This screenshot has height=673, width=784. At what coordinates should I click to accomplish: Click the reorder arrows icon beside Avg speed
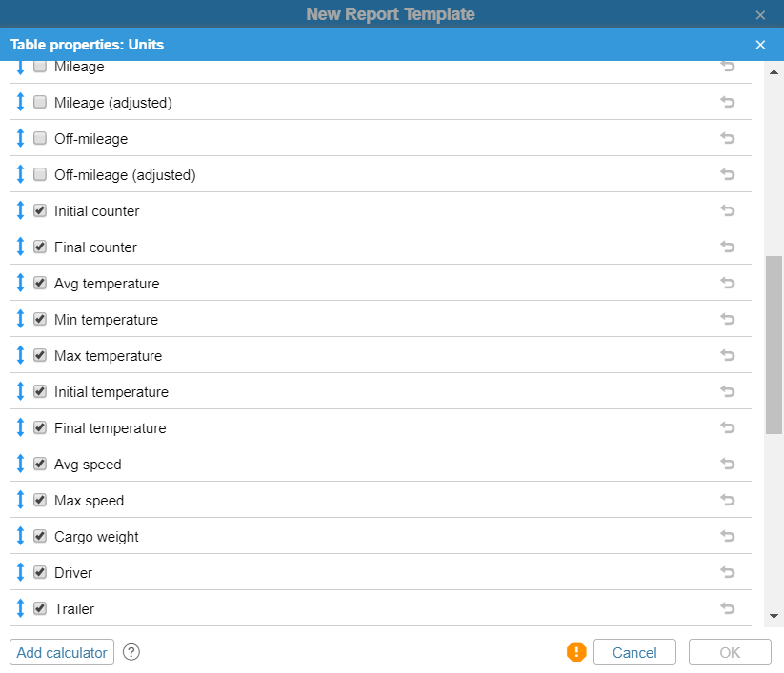(x=21, y=464)
